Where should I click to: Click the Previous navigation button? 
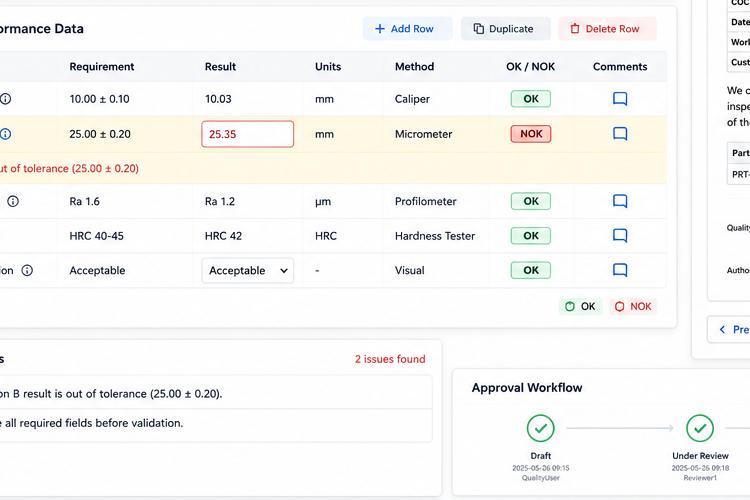pyautogui.click(x=729, y=329)
